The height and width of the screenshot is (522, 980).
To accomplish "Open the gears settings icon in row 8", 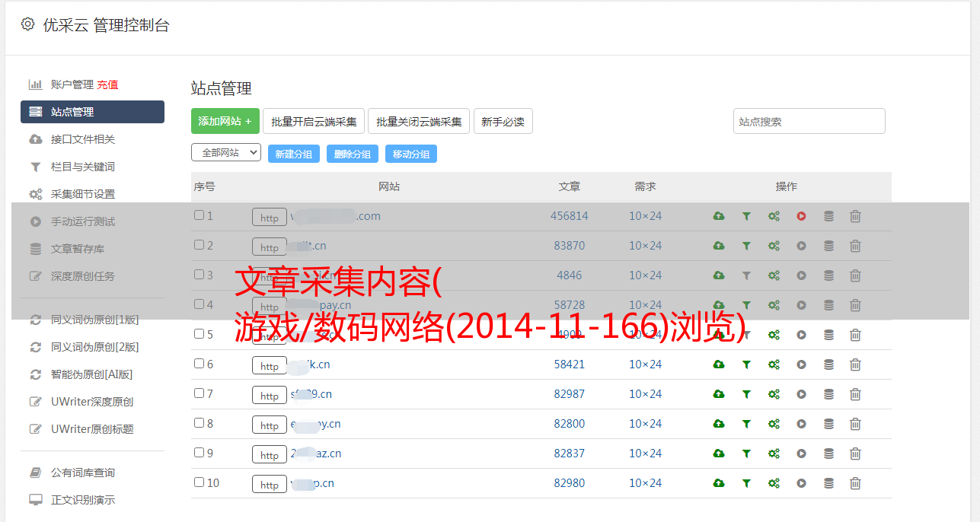I will 774,424.
